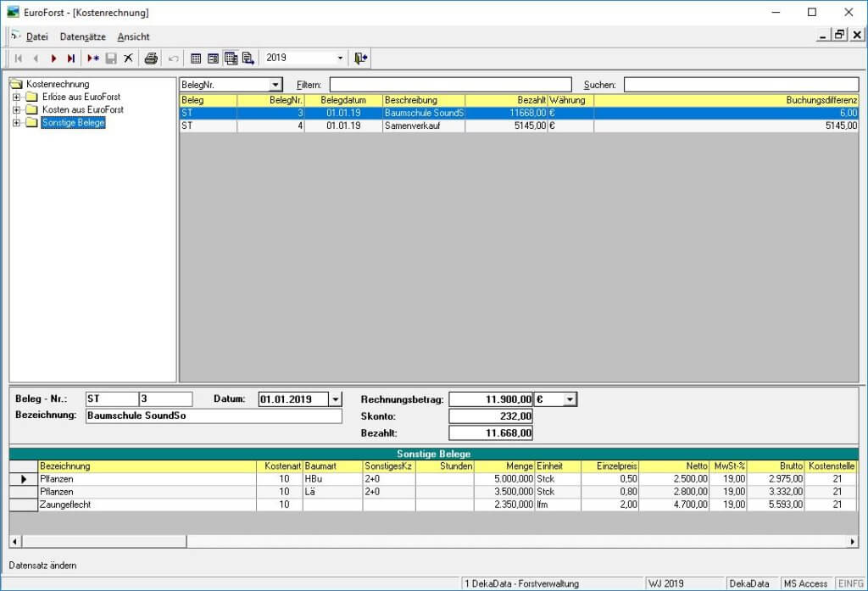Open the Datei menu
The width and height of the screenshot is (868, 591).
(36, 36)
